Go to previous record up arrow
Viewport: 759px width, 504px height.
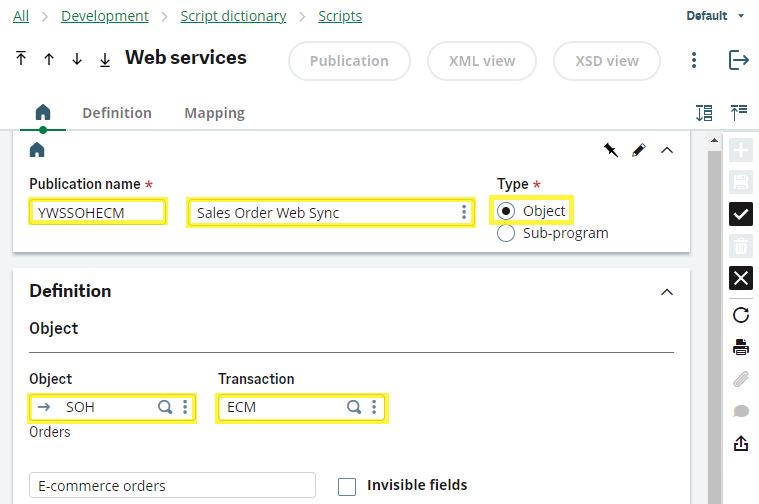(49, 59)
